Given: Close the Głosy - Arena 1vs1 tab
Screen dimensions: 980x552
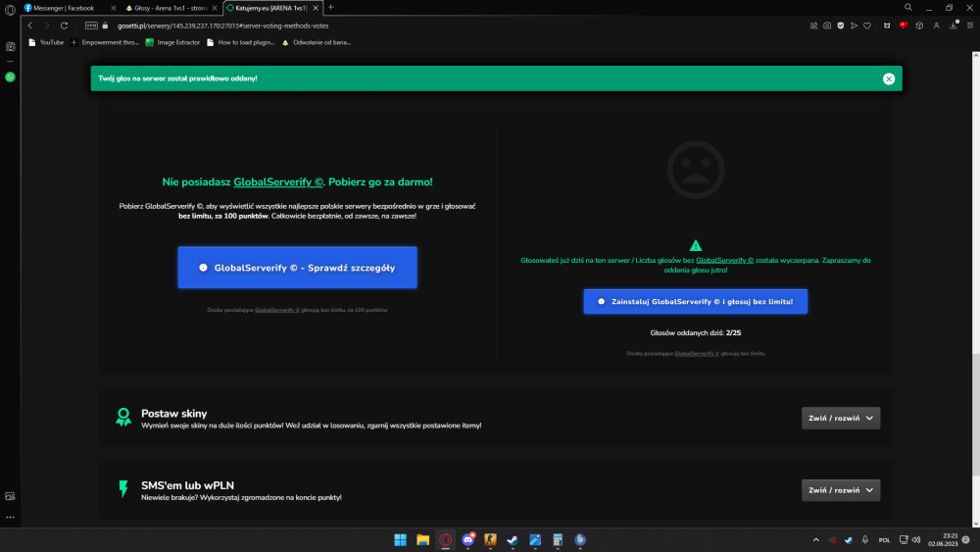Looking at the screenshot, I should click(x=215, y=8).
